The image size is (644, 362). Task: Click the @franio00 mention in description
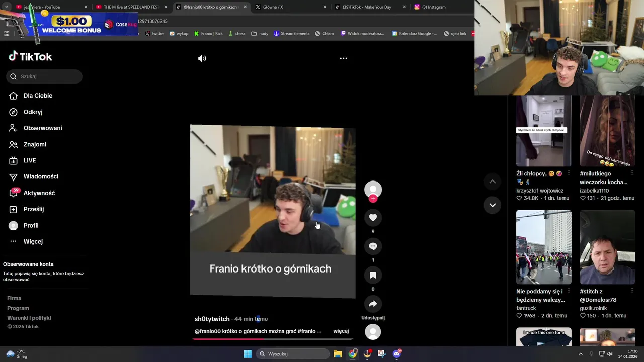pyautogui.click(x=207, y=331)
